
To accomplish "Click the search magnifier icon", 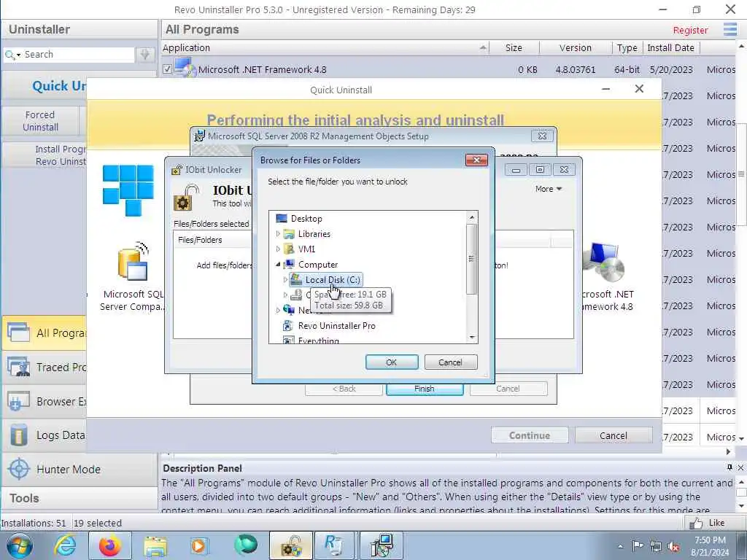I will (9, 55).
